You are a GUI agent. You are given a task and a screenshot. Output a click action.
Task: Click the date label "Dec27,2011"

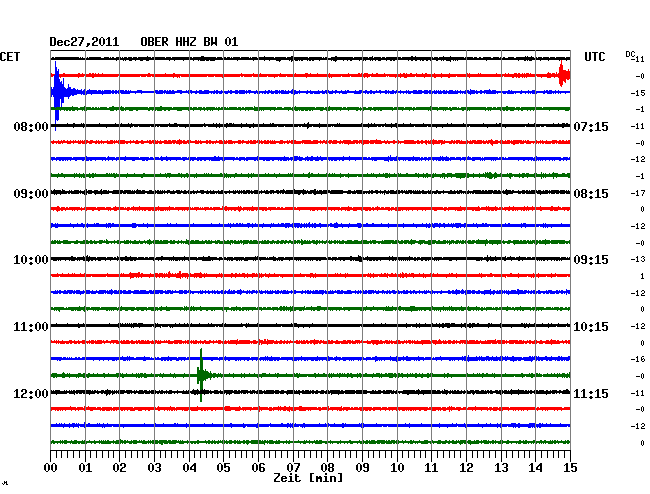click(x=84, y=42)
